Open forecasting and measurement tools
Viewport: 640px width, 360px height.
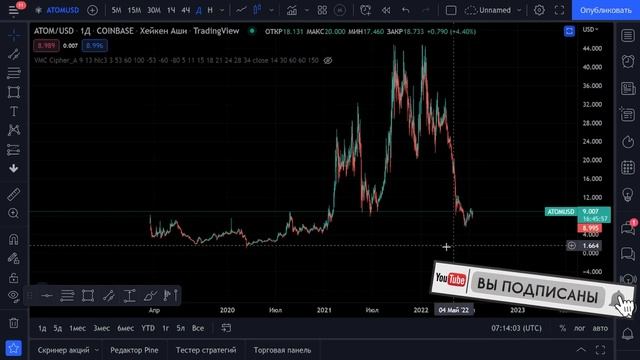click(x=14, y=150)
